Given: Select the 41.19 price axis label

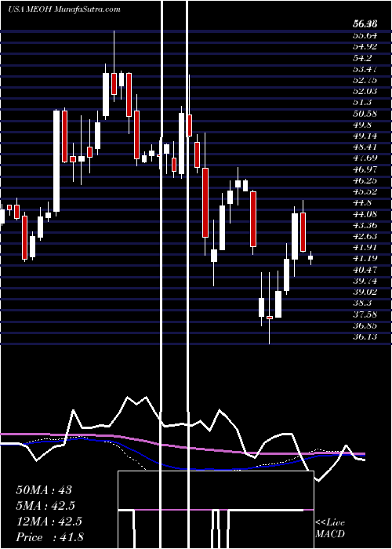Looking at the screenshot, I should coord(365,259).
